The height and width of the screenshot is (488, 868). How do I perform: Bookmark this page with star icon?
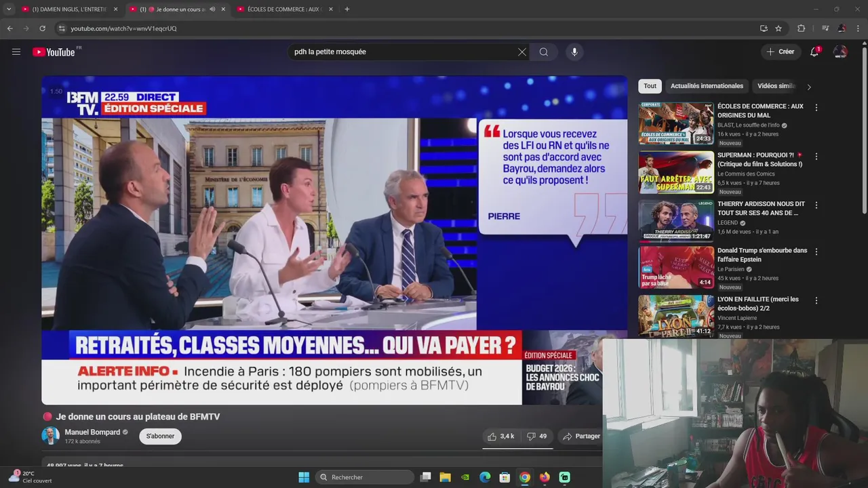pos(778,28)
